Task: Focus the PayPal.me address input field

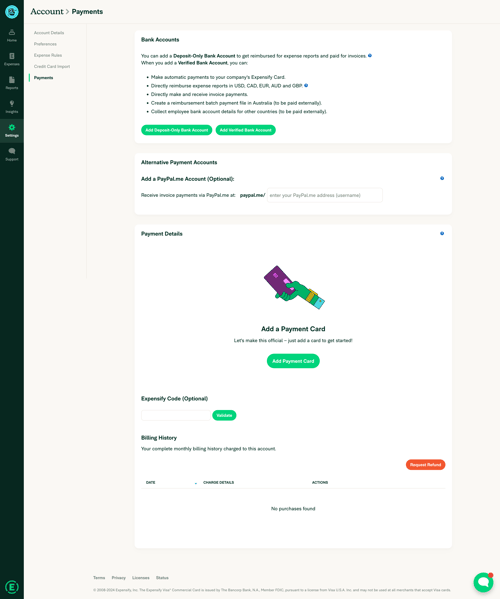Action: tap(325, 195)
